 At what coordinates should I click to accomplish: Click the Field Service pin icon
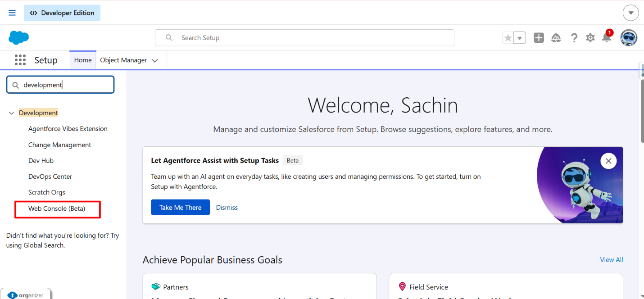[x=402, y=287]
